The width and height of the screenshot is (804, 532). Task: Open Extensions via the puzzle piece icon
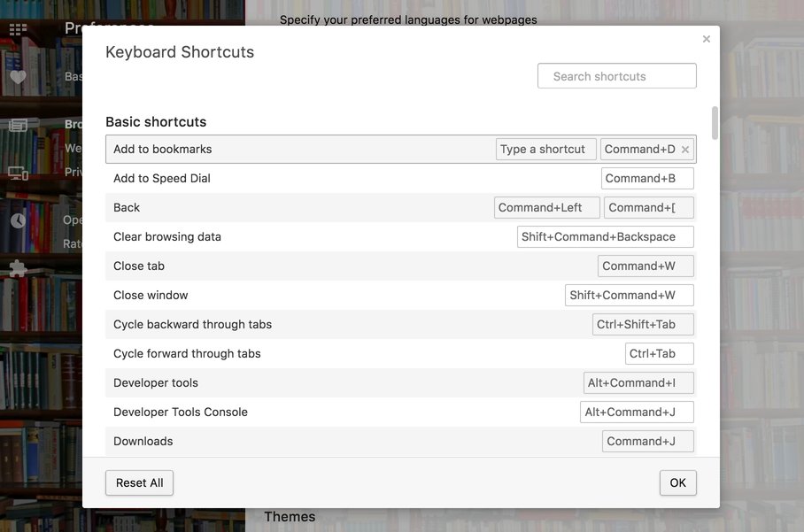pos(18,267)
